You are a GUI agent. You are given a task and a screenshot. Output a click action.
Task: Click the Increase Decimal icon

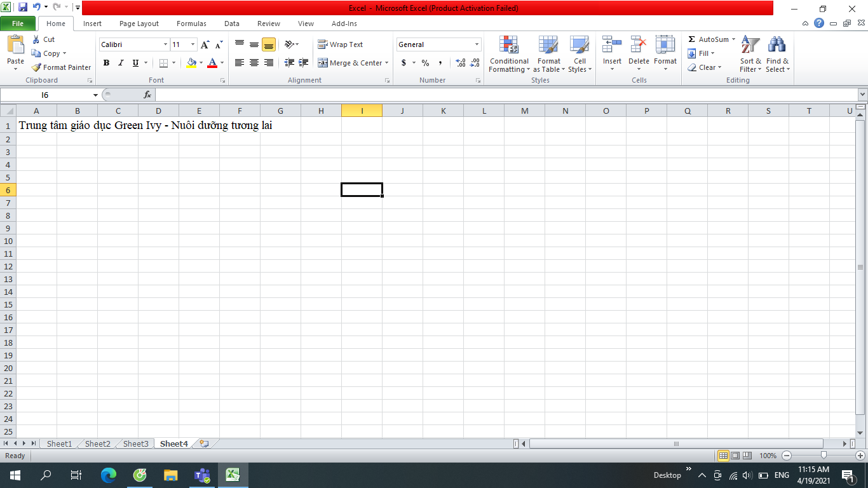[461, 63]
